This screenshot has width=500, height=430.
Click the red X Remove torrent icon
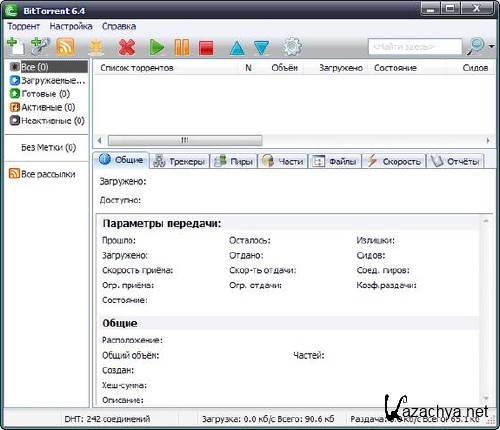pyautogui.click(x=127, y=47)
